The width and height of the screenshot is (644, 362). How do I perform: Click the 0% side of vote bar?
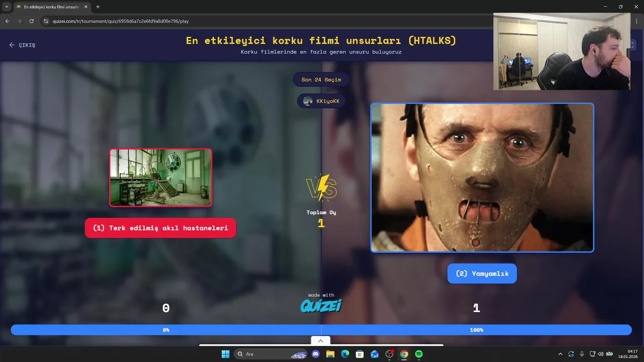166,330
